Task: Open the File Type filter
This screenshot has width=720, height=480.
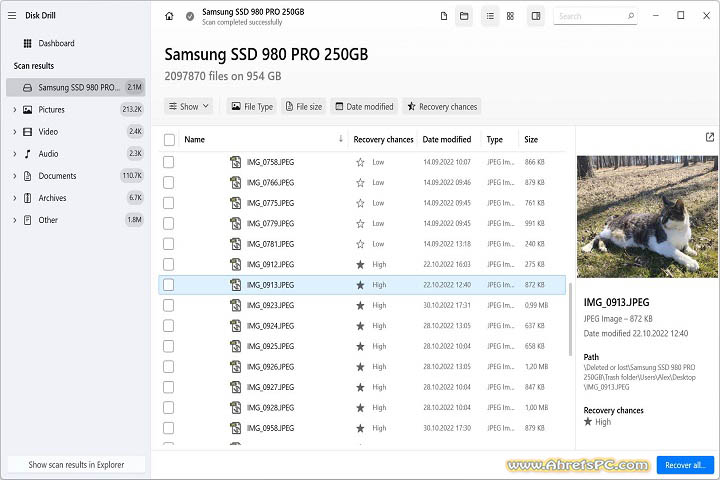Action: tap(252, 107)
